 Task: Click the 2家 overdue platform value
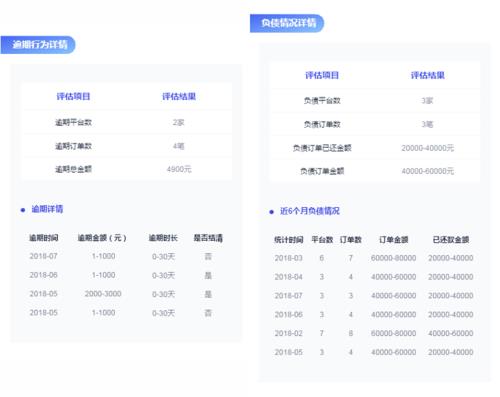pyautogui.click(x=178, y=122)
